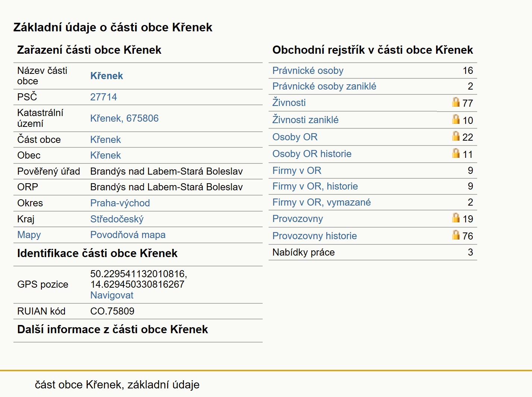Click the padlock next to Osoby OR count

point(456,136)
